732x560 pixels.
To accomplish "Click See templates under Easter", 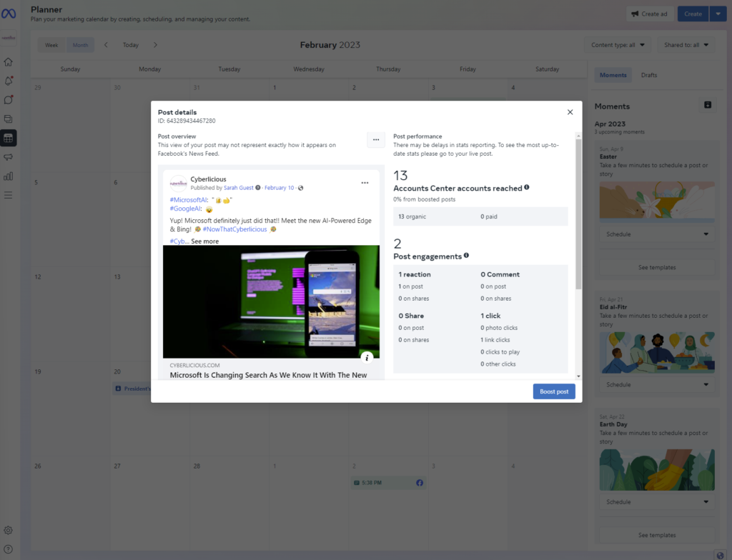I will click(657, 267).
